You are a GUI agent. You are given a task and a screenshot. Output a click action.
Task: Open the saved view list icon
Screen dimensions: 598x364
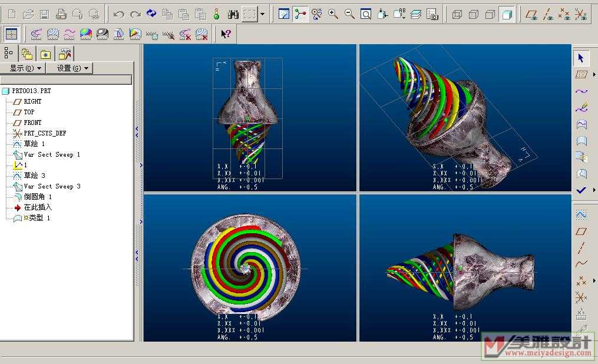click(399, 15)
